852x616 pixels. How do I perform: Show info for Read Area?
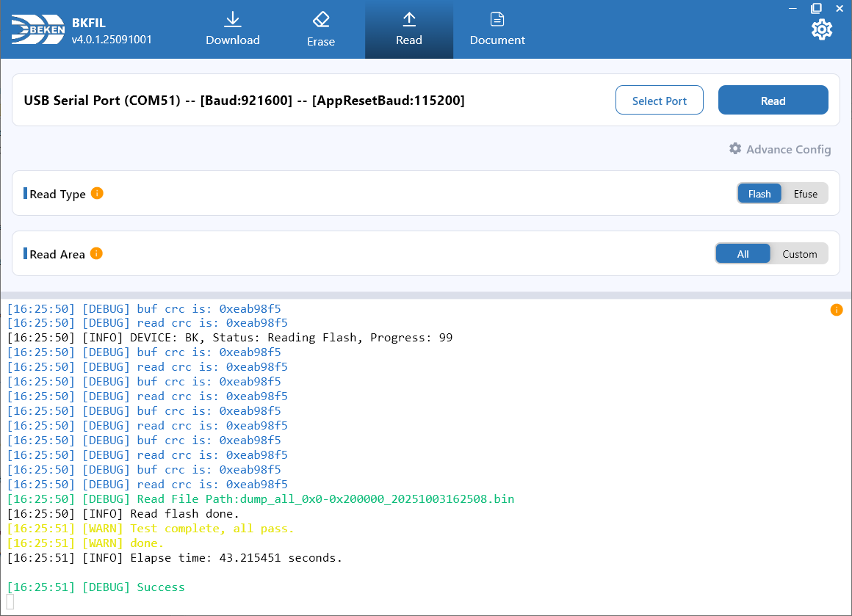tap(96, 254)
